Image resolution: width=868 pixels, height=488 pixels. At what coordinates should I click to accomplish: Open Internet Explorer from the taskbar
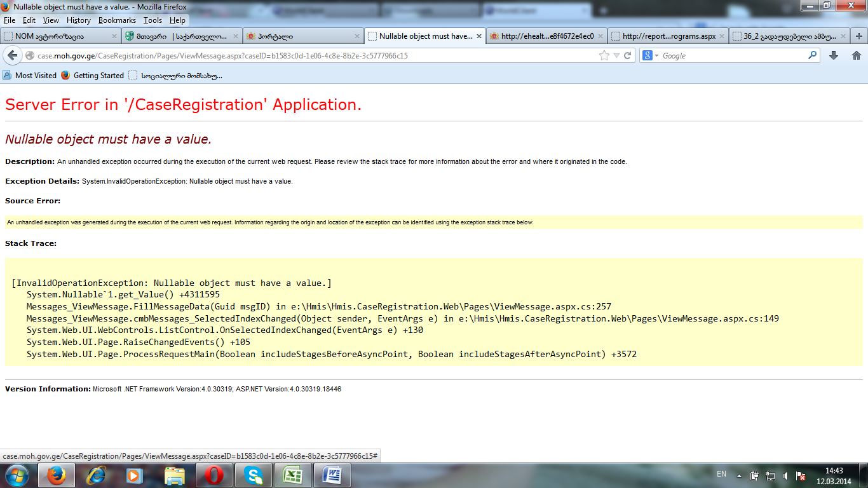(96, 475)
